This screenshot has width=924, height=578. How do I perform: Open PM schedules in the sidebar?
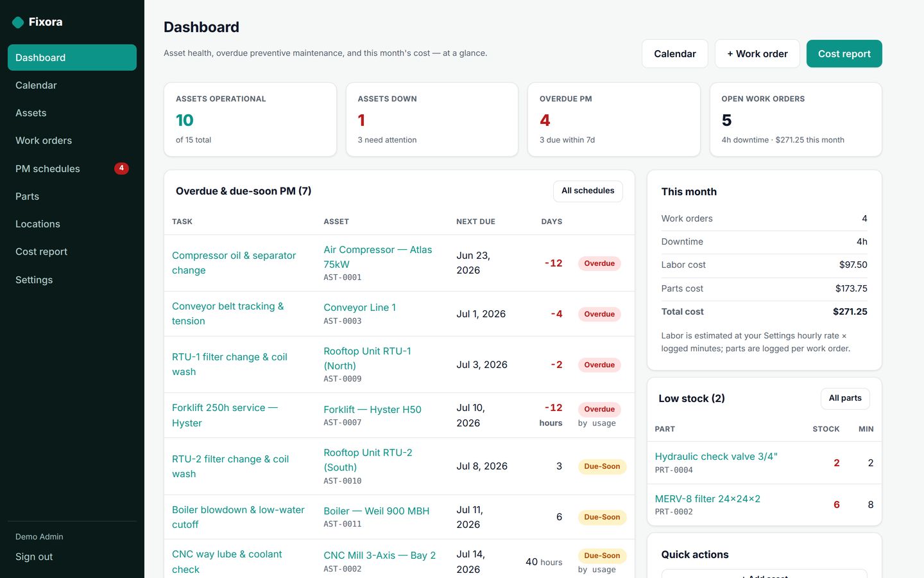(72, 168)
